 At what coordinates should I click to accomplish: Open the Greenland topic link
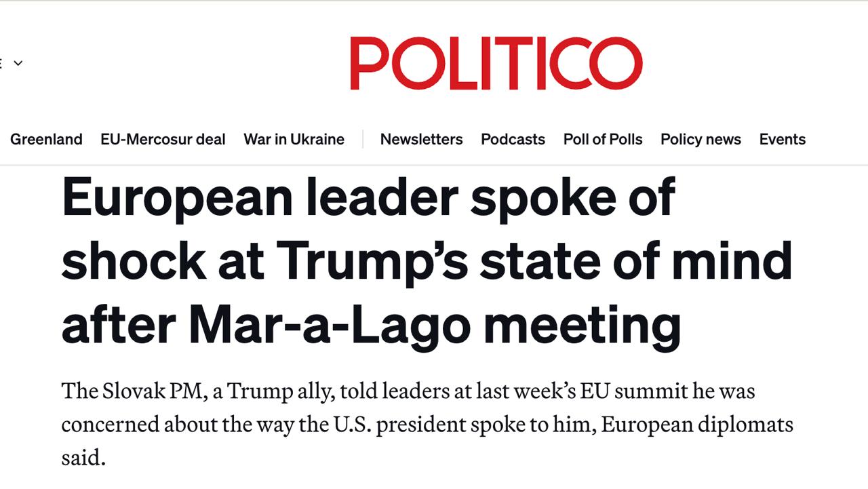tap(46, 139)
